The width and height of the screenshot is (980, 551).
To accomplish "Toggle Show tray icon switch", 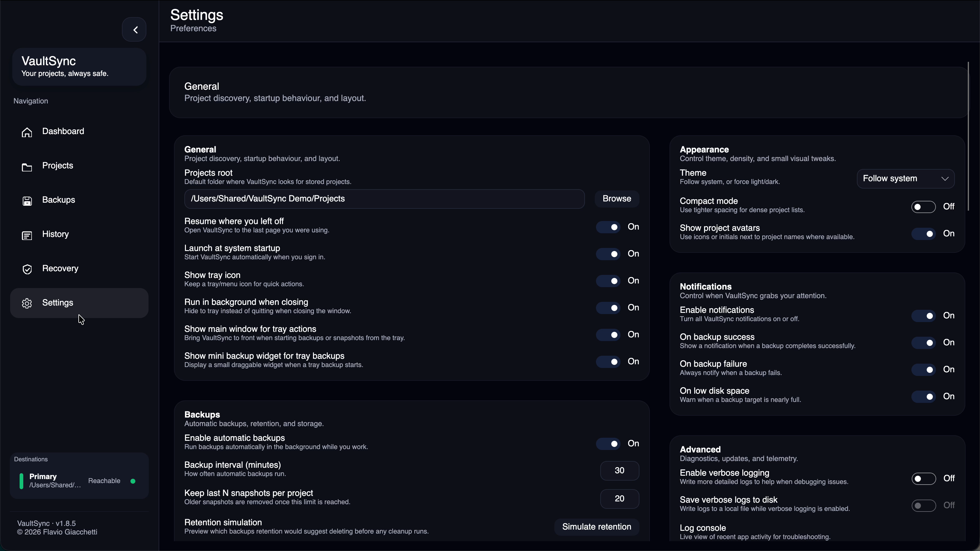I will click(x=608, y=281).
